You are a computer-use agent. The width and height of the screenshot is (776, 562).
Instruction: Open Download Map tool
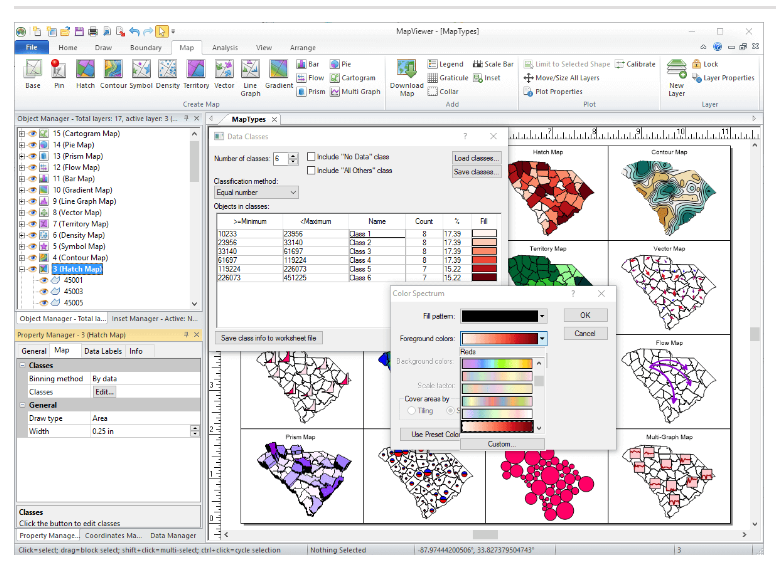click(x=407, y=78)
